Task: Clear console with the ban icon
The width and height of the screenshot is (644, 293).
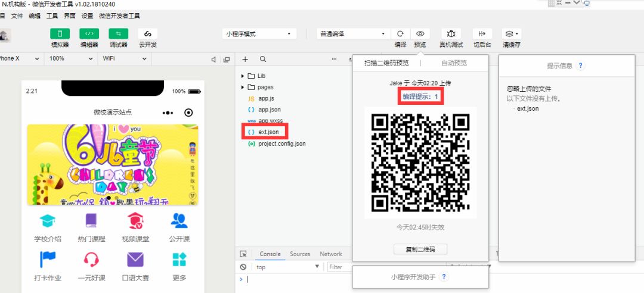Action: [243, 267]
